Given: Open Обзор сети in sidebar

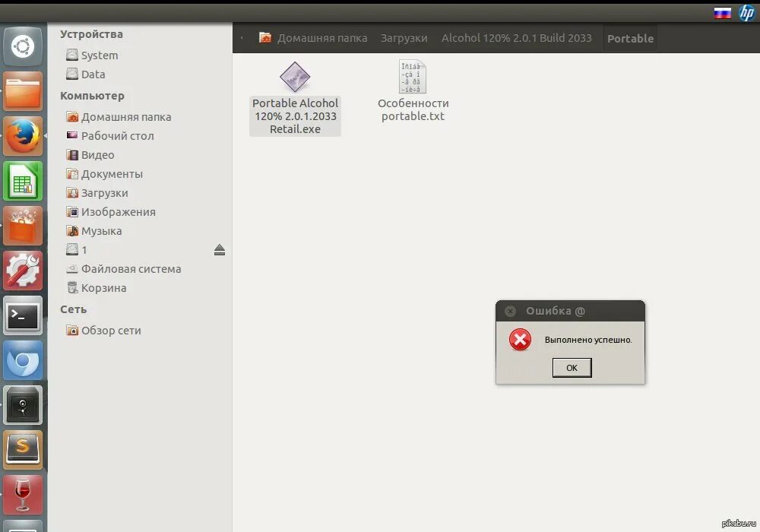Looking at the screenshot, I should pyautogui.click(x=103, y=331).
